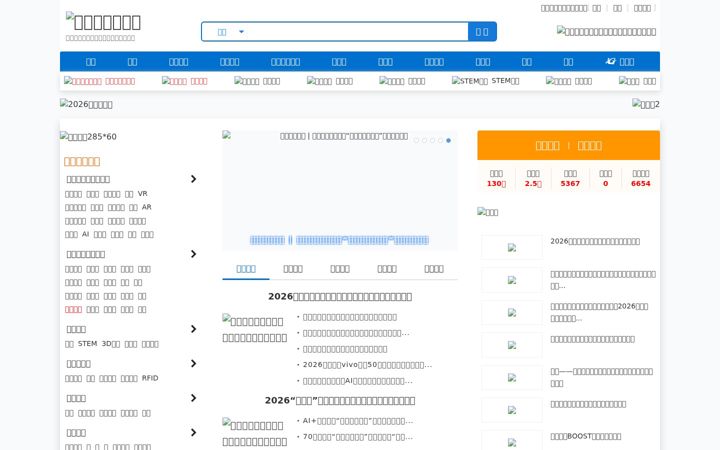Screen dimensions: 720x450
Task: Click the satellite icon in blue navigation bar
Action: (x=610, y=62)
